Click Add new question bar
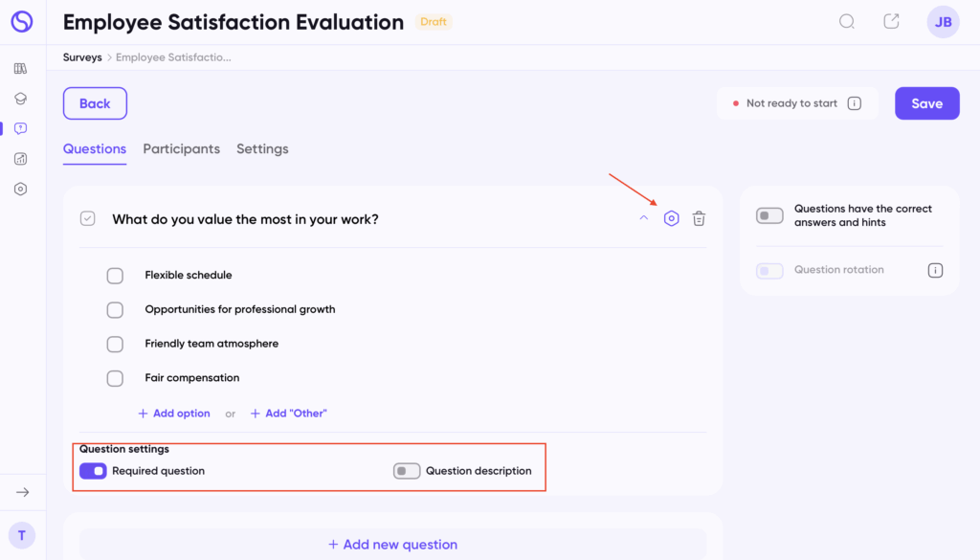 (x=392, y=545)
